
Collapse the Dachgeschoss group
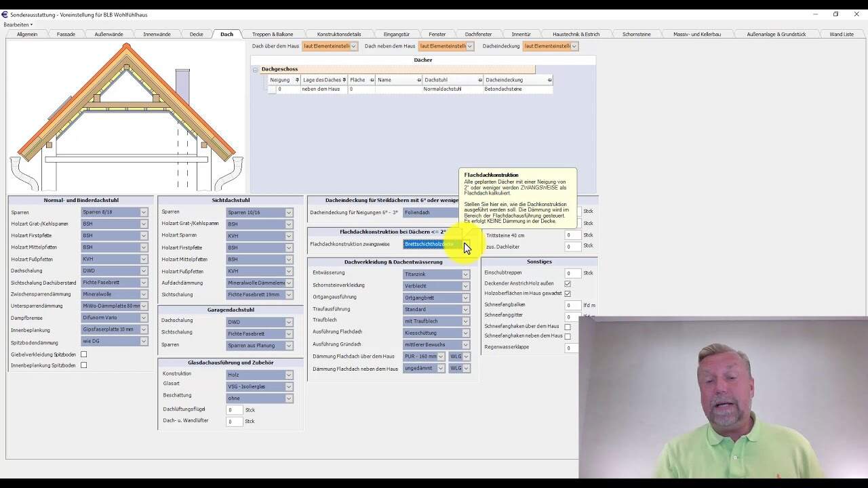[256, 69]
